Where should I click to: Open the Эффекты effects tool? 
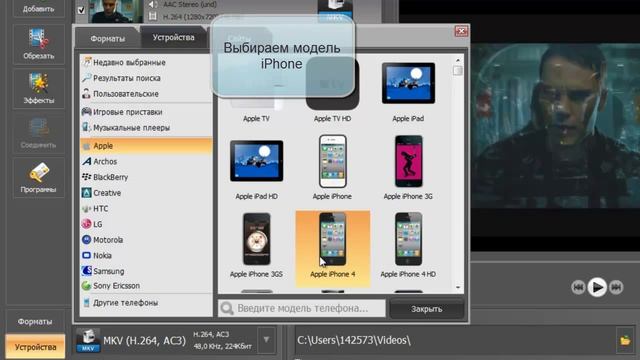point(38,88)
